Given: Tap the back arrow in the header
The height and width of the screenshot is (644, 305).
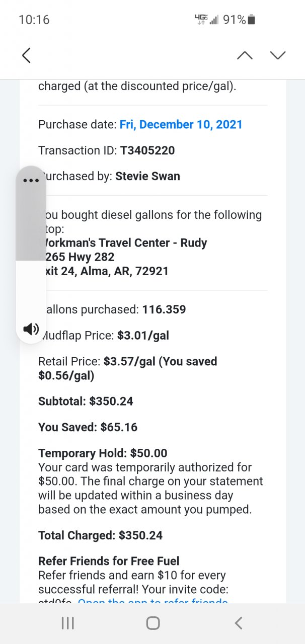Looking at the screenshot, I should (x=27, y=55).
